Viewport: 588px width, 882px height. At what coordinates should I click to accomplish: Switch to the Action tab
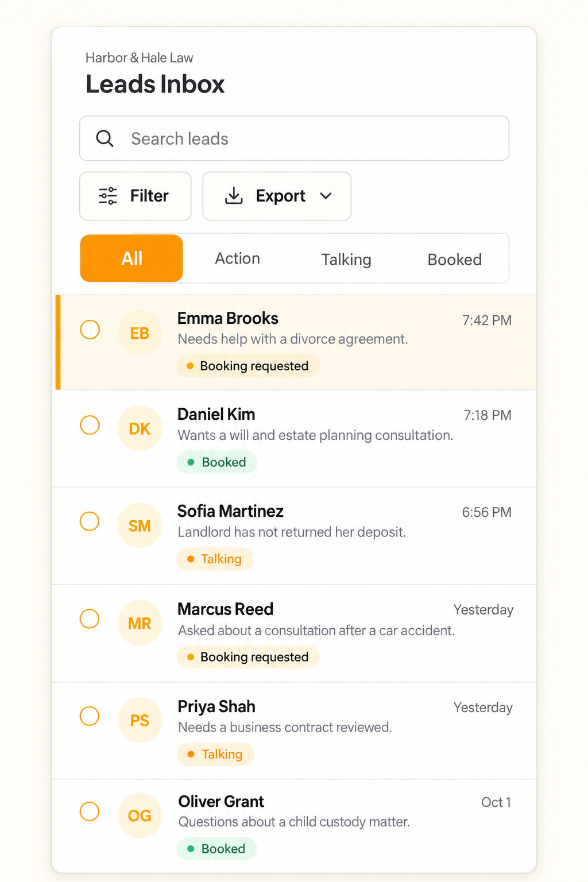[237, 258]
